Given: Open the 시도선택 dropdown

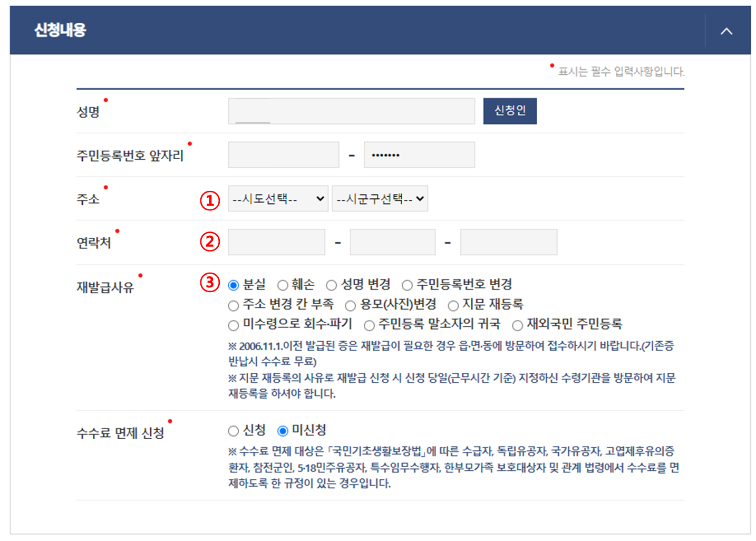Looking at the screenshot, I should pos(278,199).
